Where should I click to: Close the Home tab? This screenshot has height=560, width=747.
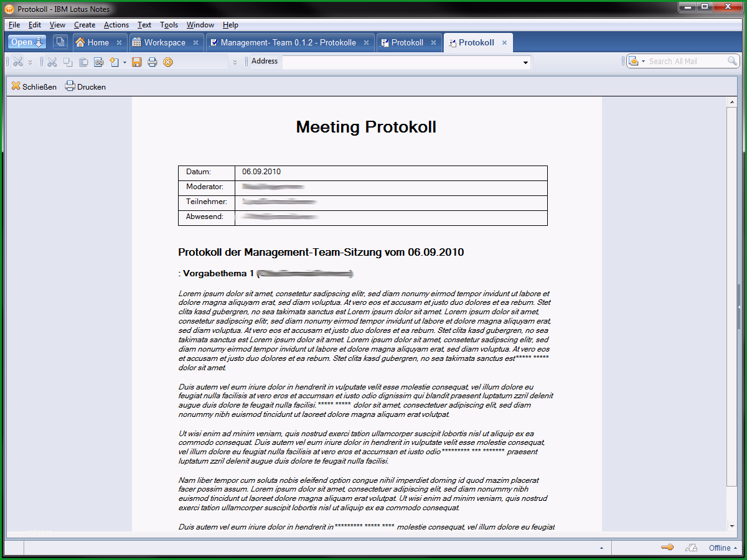click(119, 43)
